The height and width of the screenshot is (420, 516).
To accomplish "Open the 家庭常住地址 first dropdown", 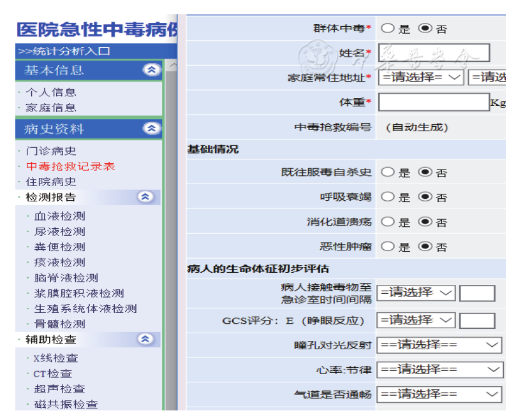I will pyautogui.click(x=420, y=77).
